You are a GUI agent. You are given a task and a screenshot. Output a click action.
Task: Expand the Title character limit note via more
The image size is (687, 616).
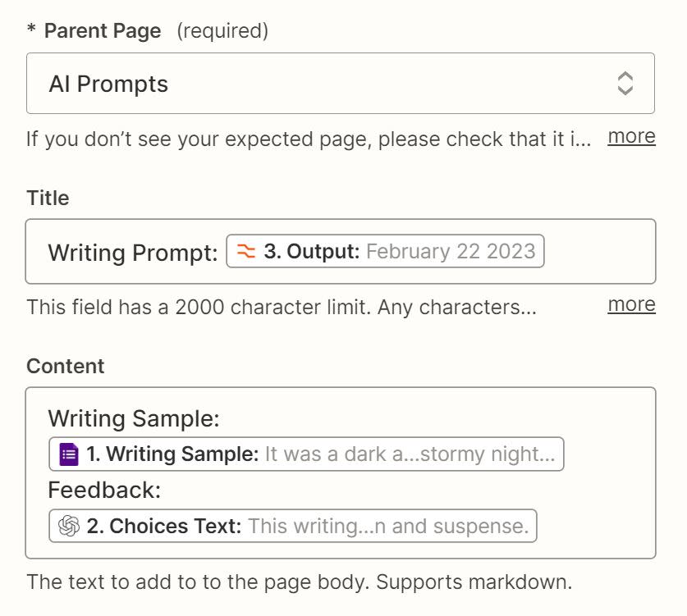coord(631,304)
